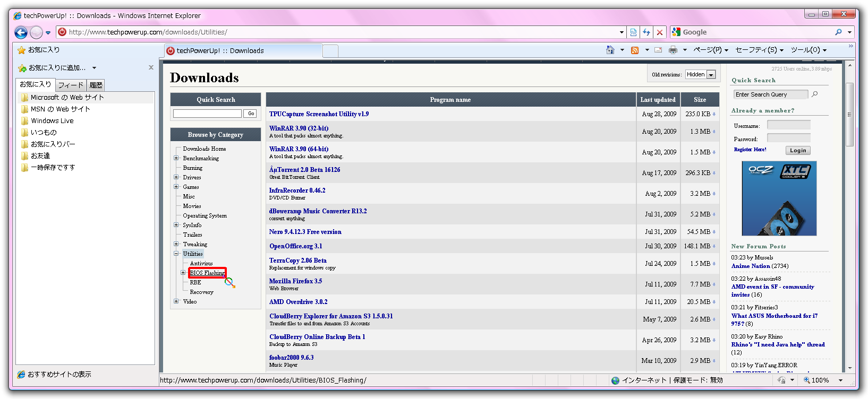This screenshot has height=399, width=868.
Task: Click the Internet zone globe in status bar
Action: tap(615, 380)
